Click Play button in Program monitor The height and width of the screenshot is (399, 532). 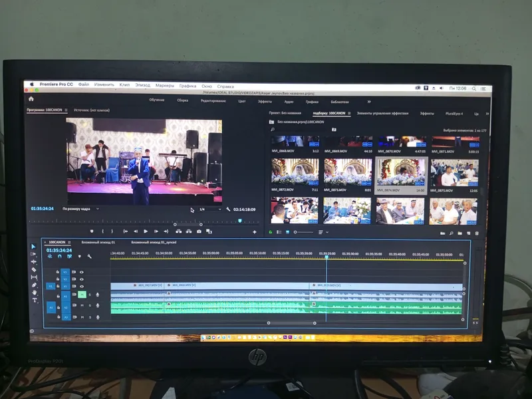click(x=146, y=231)
